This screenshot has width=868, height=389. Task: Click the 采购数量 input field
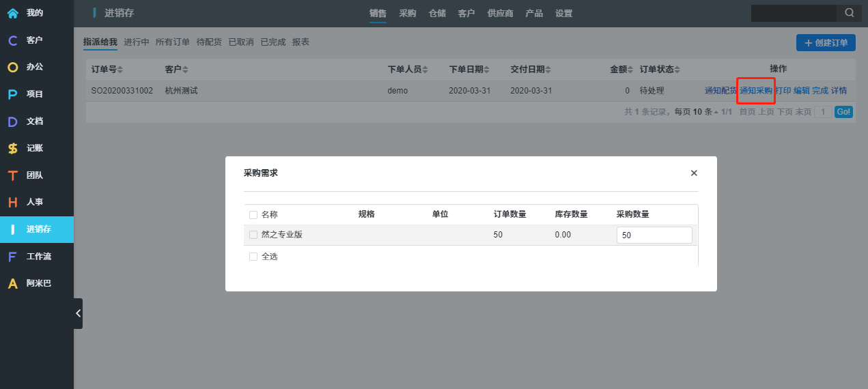click(x=654, y=235)
